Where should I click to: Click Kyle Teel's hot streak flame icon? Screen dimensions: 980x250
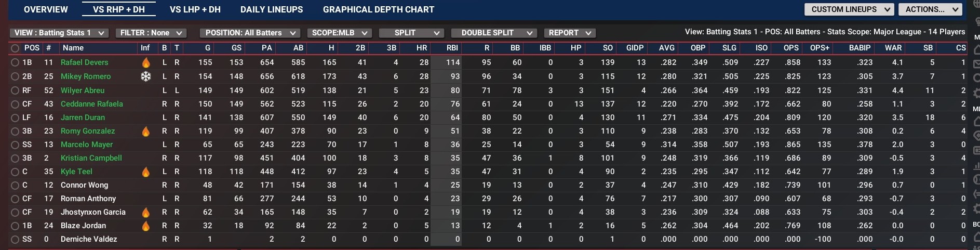(146, 172)
